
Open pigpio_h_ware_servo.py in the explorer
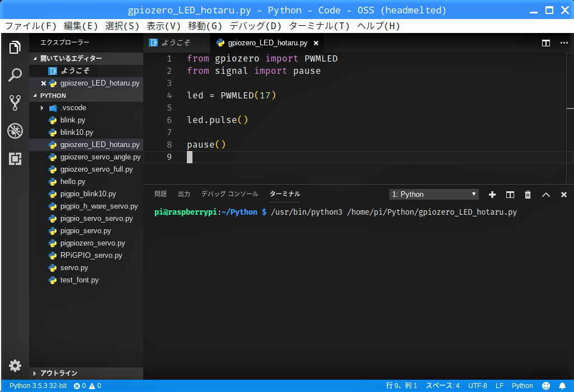tap(86, 206)
